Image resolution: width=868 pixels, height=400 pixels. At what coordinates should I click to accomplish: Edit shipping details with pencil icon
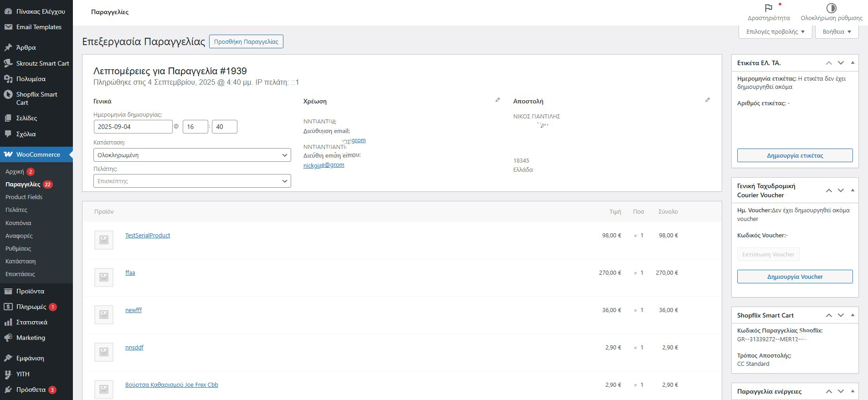click(x=707, y=100)
